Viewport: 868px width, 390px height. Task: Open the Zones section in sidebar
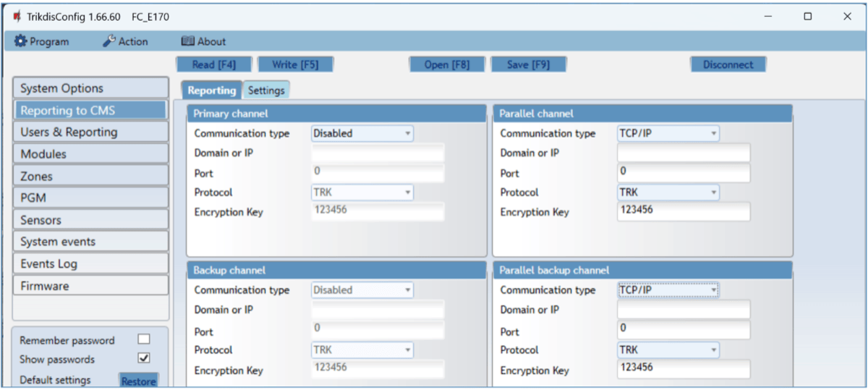[90, 176]
